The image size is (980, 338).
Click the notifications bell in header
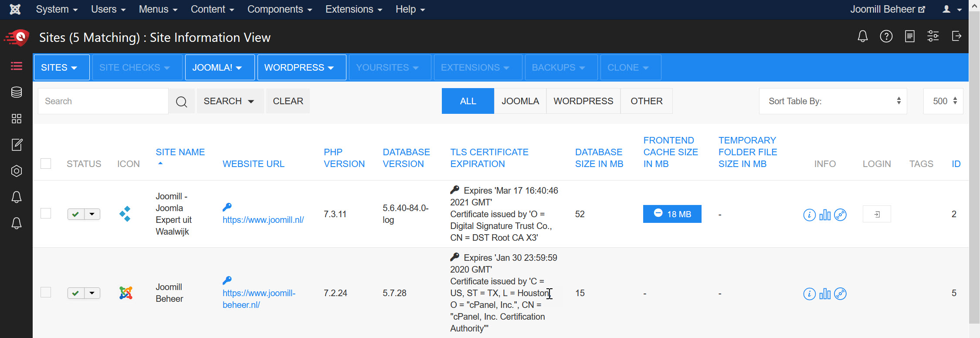[862, 37]
